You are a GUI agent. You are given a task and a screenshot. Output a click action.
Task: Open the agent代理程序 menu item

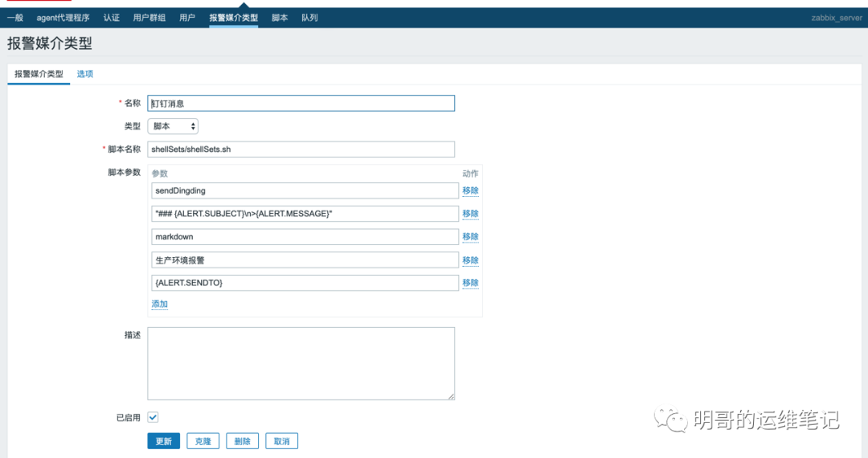[x=63, y=18]
